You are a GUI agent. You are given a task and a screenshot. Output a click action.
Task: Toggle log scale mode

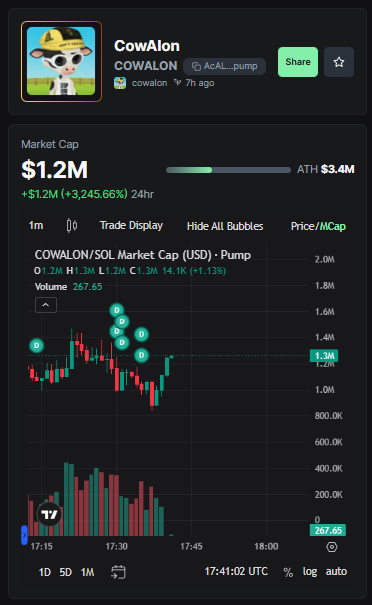click(310, 571)
